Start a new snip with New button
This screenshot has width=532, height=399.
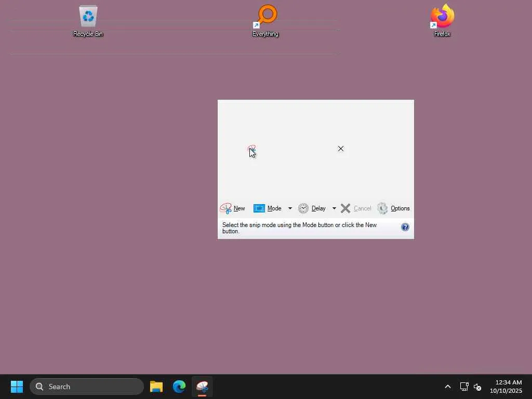(232, 208)
